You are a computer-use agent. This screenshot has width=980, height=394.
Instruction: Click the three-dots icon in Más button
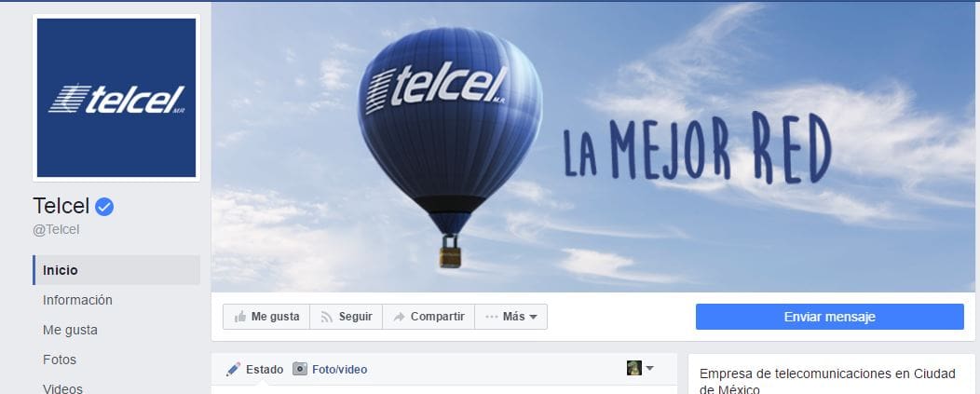[x=492, y=317]
